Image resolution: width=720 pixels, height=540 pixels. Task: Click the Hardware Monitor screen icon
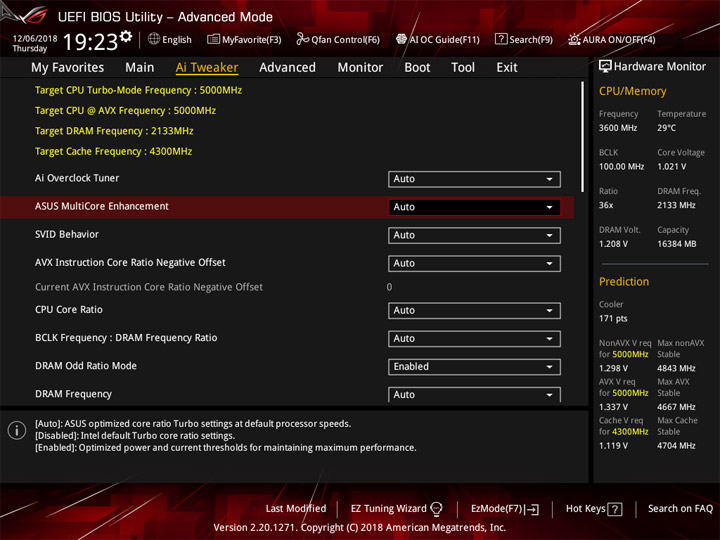605,67
